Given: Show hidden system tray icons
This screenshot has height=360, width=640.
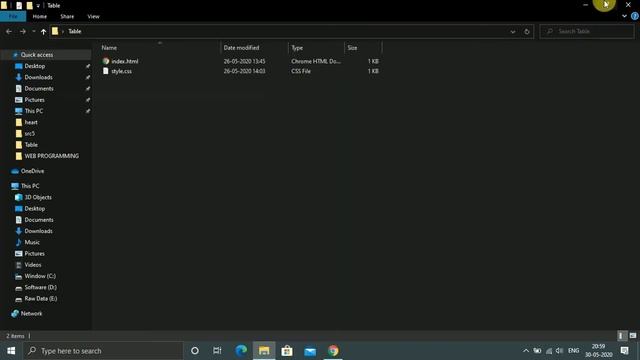Looking at the screenshot, I should (526, 351).
